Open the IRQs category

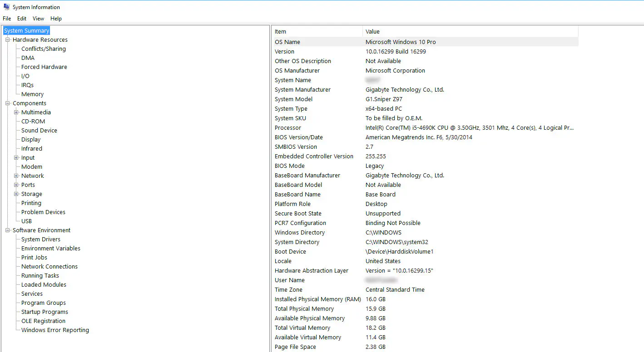click(27, 85)
